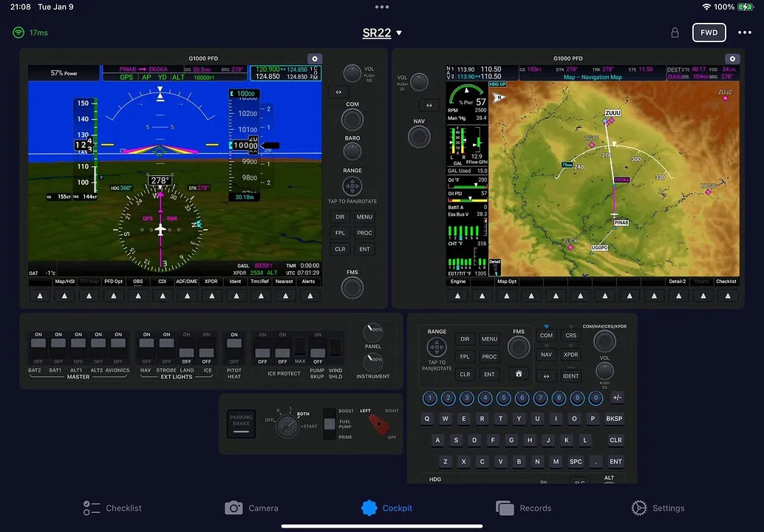
Task: Tap the PFD VOL push SQ knob
Action: point(352,74)
